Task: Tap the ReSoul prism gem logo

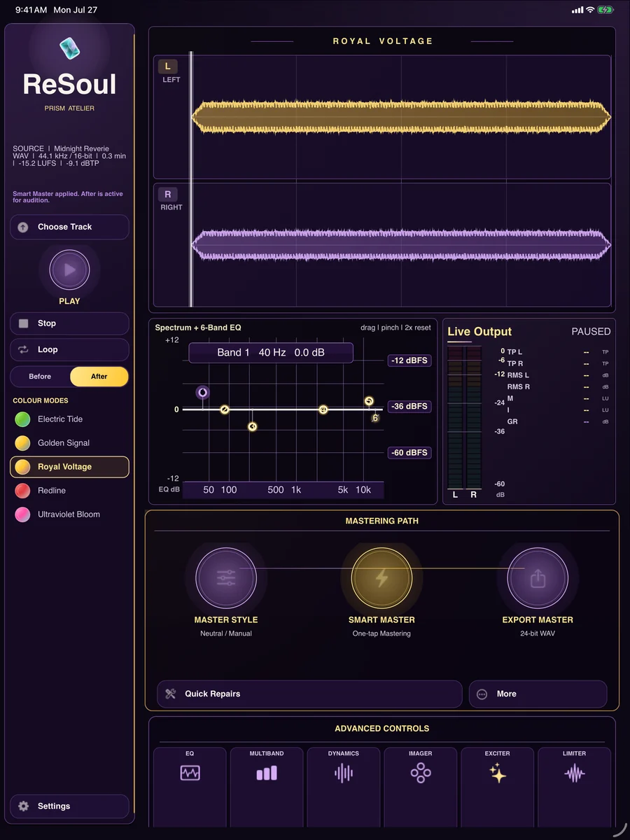Action: click(x=70, y=49)
